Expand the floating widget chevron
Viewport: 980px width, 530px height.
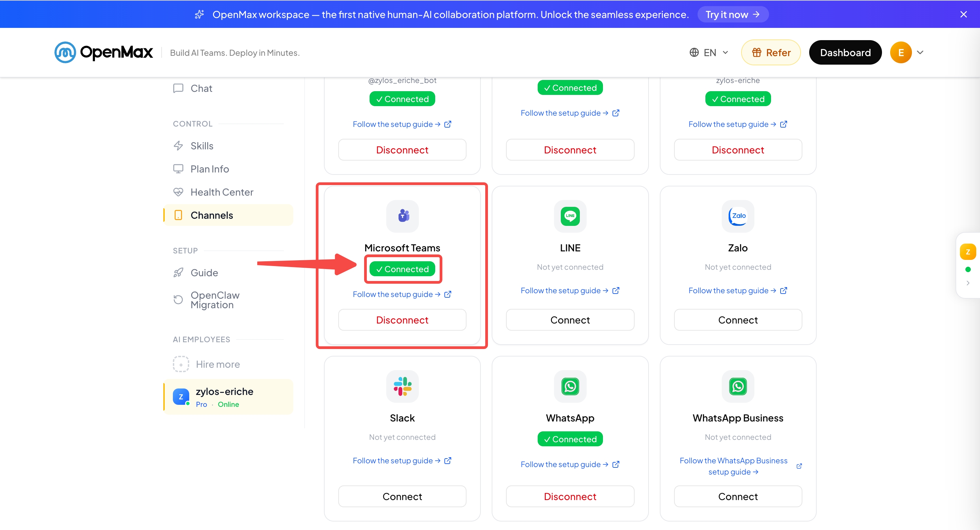[x=967, y=283]
